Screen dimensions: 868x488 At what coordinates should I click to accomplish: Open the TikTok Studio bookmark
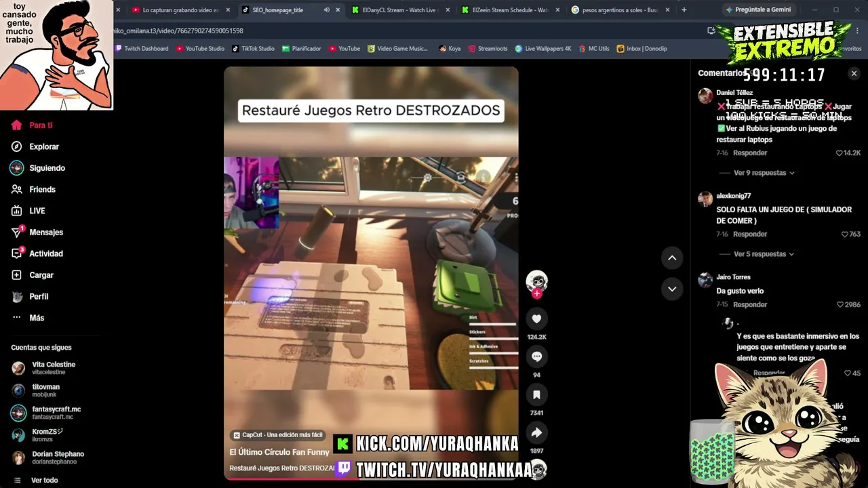(x=253, y=49)
